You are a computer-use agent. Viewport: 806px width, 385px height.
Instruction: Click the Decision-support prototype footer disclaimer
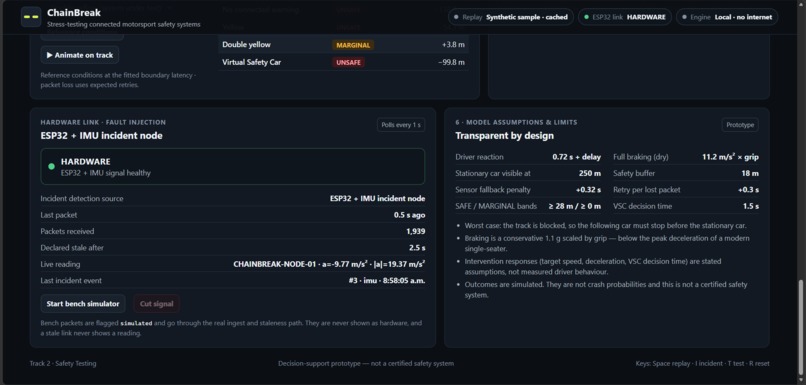(366, 363)
